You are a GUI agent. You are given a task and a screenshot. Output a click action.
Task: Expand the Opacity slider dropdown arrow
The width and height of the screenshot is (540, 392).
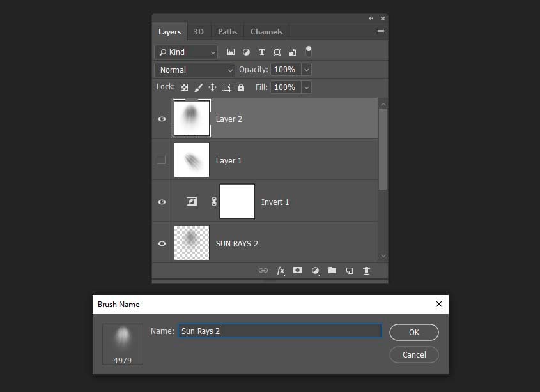point(307,70)
